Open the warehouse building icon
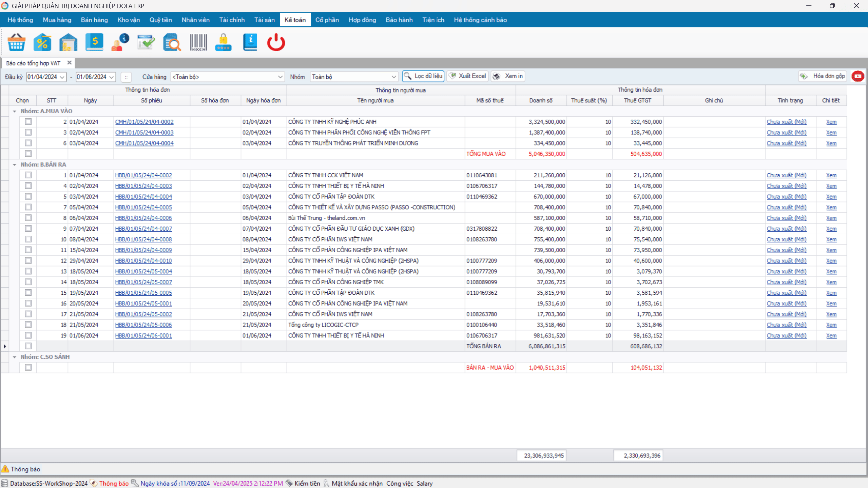The image size is (868, 488). 68,42
